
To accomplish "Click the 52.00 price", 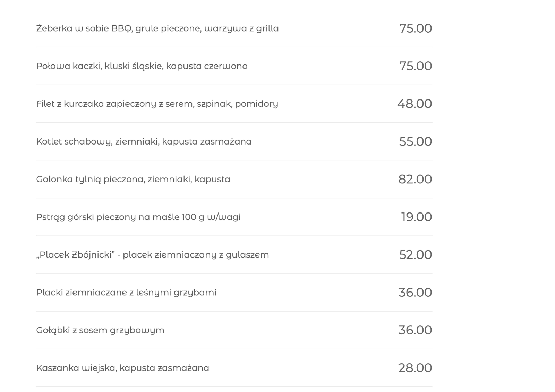I will pos(415,255).
